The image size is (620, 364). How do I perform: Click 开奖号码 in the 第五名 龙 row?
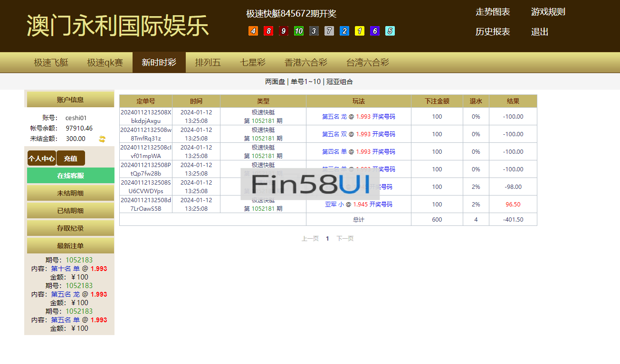[x=383, y=117]
